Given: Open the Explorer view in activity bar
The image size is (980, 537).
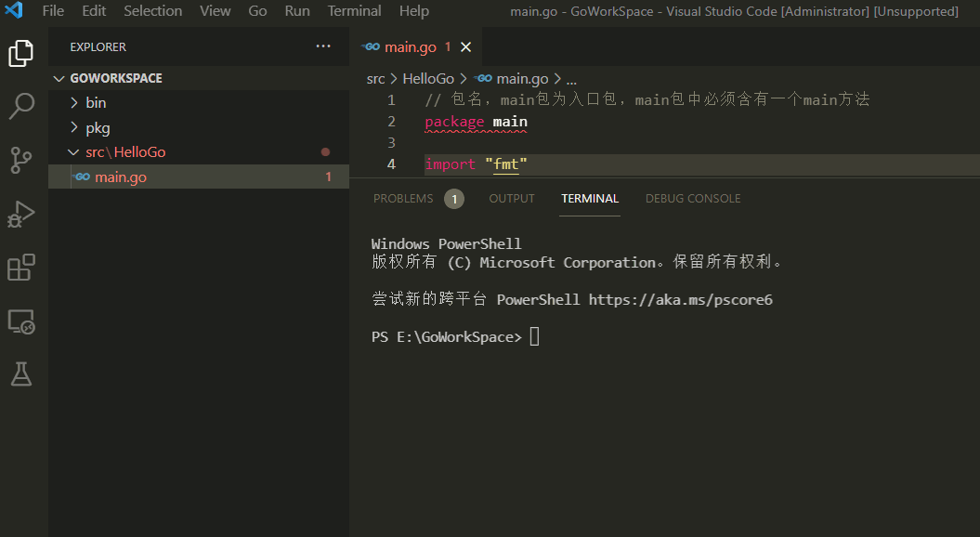Looking at the screenshot, I should click(21, 53).
